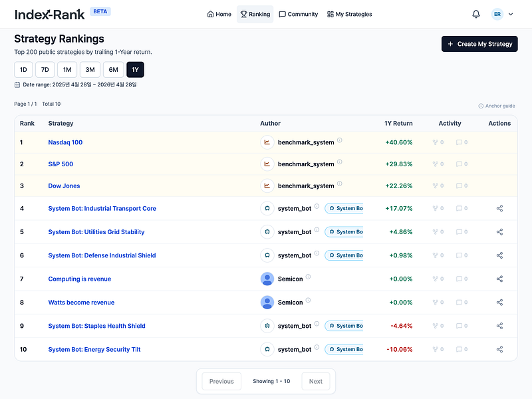Open the notifications bell

pos(476,14)
